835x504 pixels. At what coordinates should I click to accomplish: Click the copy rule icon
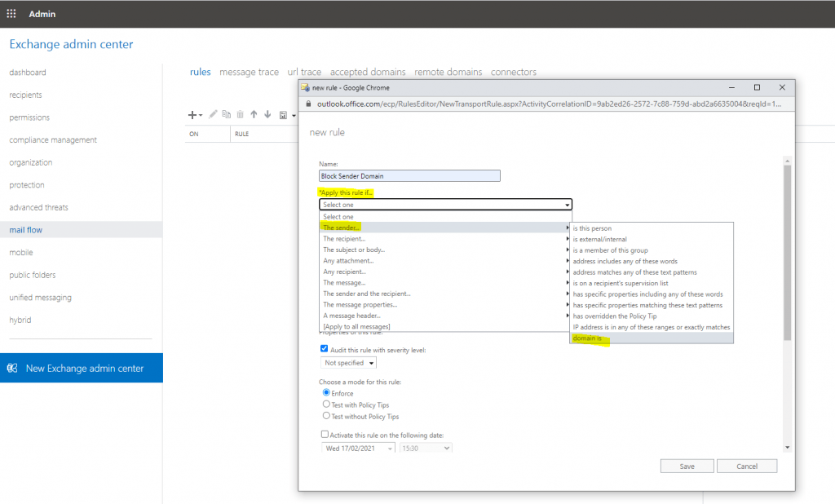(227, 114)
